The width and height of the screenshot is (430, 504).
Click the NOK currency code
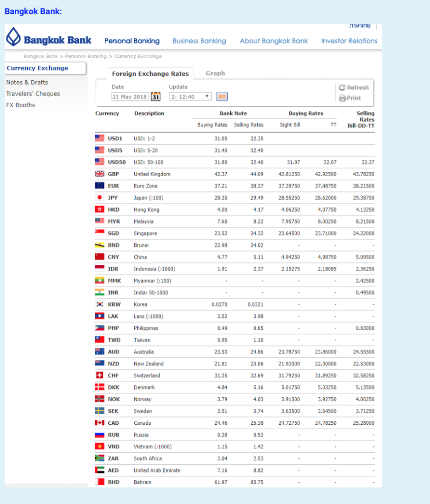(x=114, y=399)
